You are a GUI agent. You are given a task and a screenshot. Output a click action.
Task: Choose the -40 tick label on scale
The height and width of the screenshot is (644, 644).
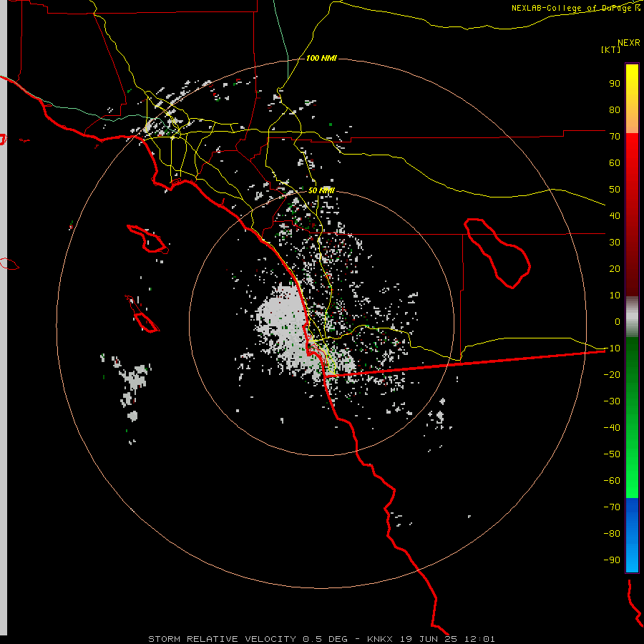(x=612, y=428)
